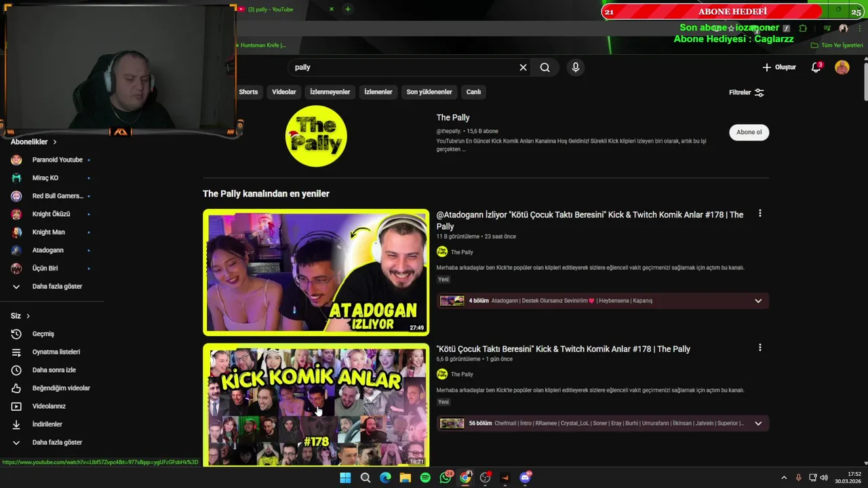Screen dimensions: 868x488
Task: Select the İzlenmeyenler filter chip
Action: (330, 92)
